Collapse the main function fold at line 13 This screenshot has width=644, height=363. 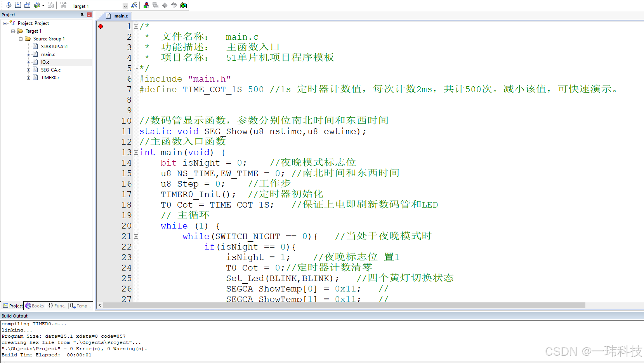[136, 153]
